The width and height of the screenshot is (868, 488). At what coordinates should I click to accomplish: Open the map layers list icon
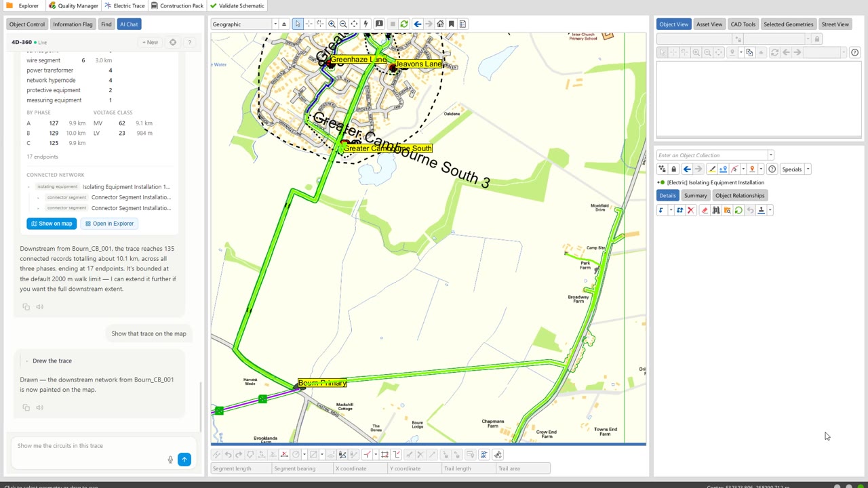point(462,24)
